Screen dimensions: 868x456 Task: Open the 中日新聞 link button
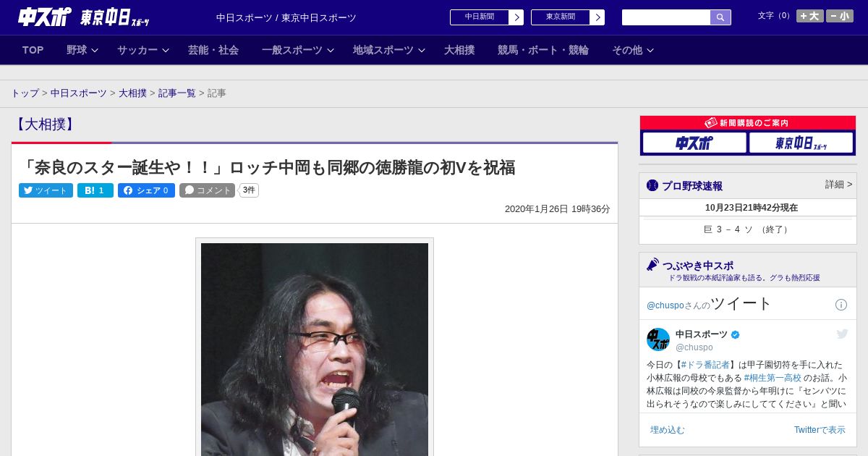(x=486, y=17)
